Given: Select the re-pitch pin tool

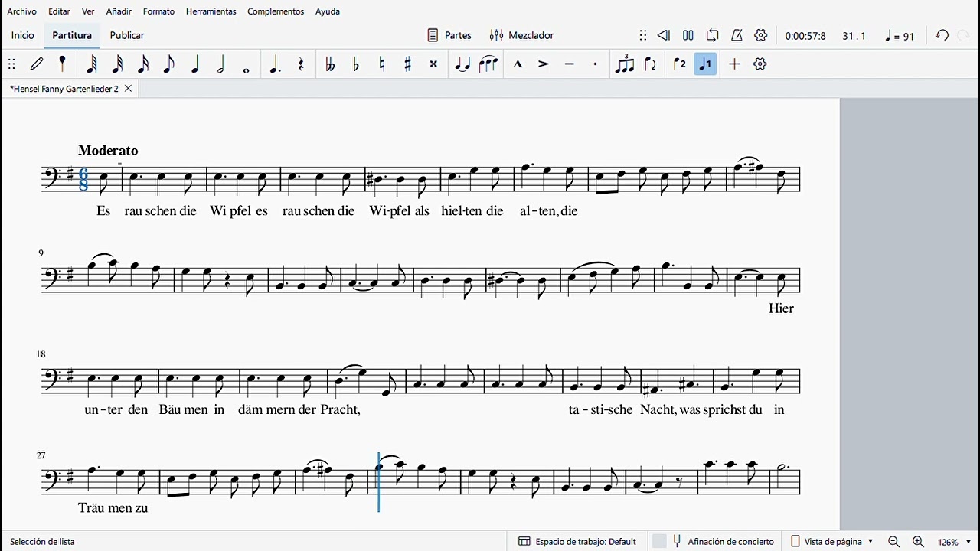Looking at the screenshot, I should (x=63, y=64).
